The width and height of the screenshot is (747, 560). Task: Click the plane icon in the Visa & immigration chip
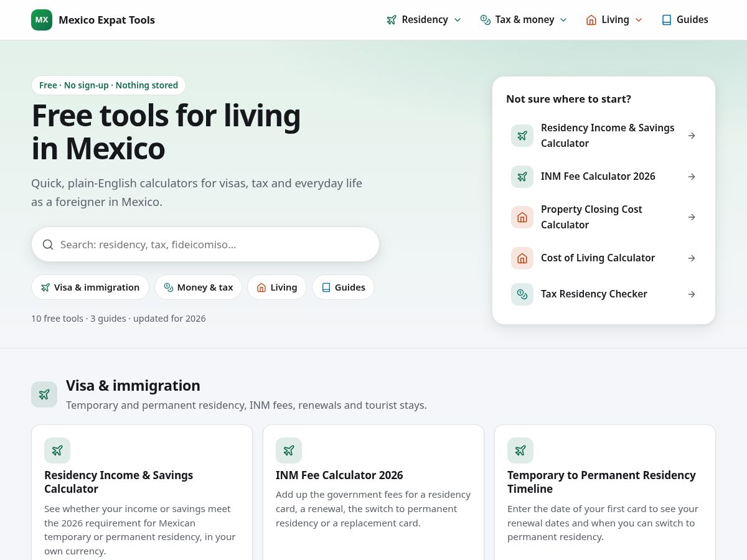(45, 287)
